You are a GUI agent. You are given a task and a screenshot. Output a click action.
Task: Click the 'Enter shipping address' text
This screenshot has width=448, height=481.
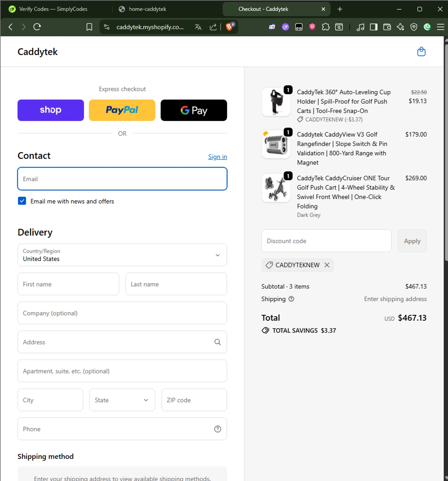395,299
